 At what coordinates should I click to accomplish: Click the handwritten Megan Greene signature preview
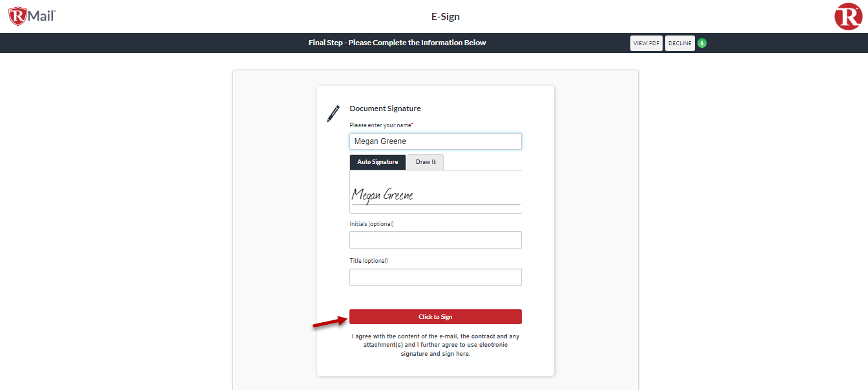click(x=383, y=194)
